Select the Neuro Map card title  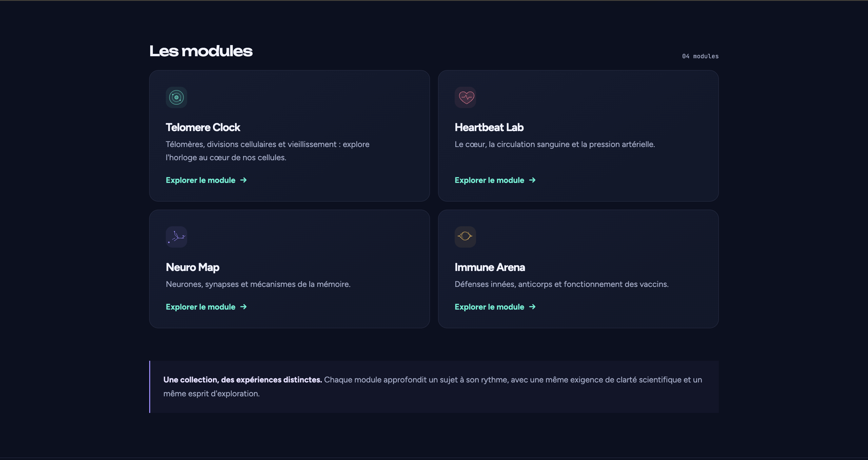[193, 267]
